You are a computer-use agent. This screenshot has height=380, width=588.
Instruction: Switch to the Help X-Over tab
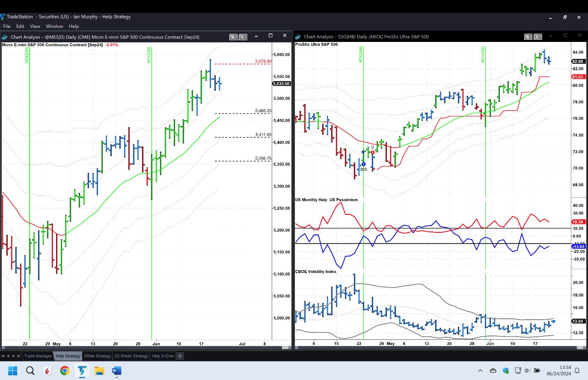[x=163, y=356]
